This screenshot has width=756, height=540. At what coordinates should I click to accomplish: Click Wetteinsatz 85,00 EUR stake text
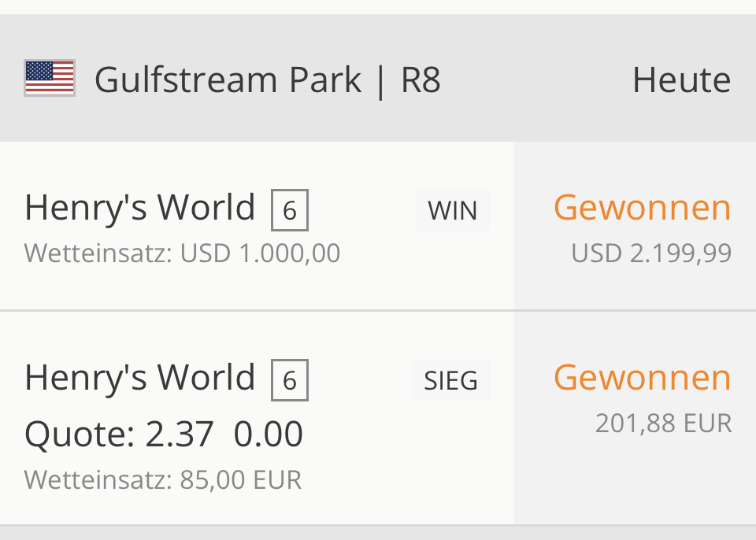(x=163, y=479)
